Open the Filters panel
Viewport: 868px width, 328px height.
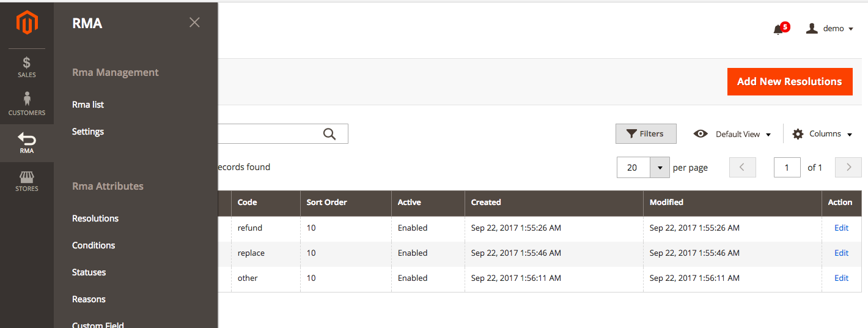(x=645, y=134)
